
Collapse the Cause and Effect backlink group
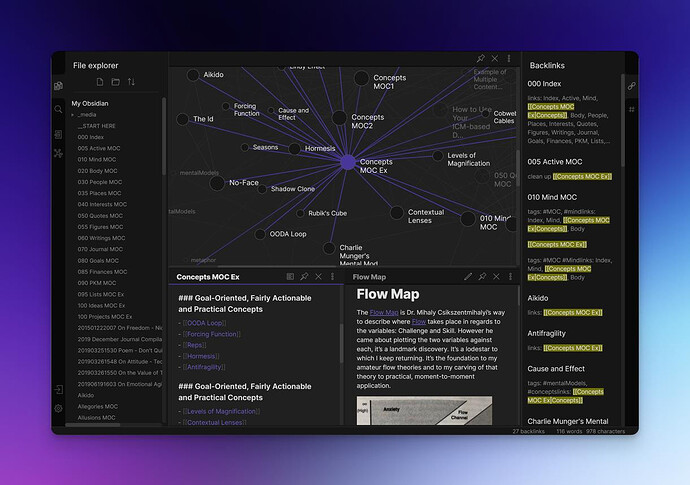556,369
